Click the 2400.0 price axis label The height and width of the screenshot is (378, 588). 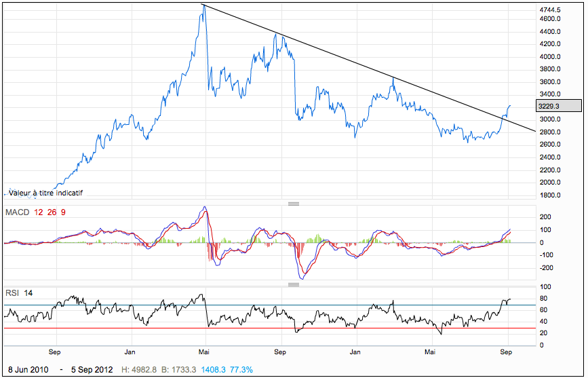click(x=550, y=157)
